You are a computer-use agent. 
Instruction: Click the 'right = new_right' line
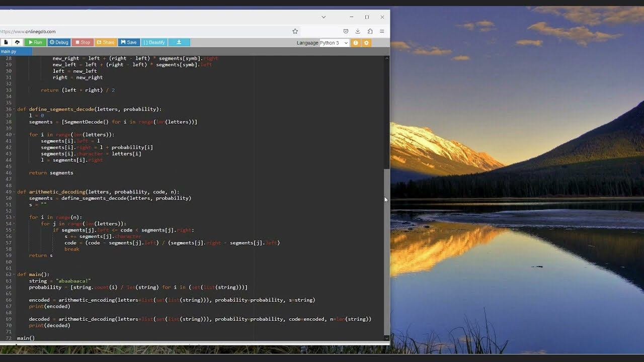[77, 77]
